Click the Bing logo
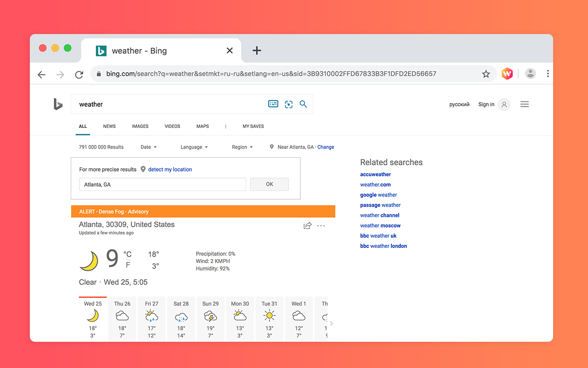The image size is (588, 368). 57,104
